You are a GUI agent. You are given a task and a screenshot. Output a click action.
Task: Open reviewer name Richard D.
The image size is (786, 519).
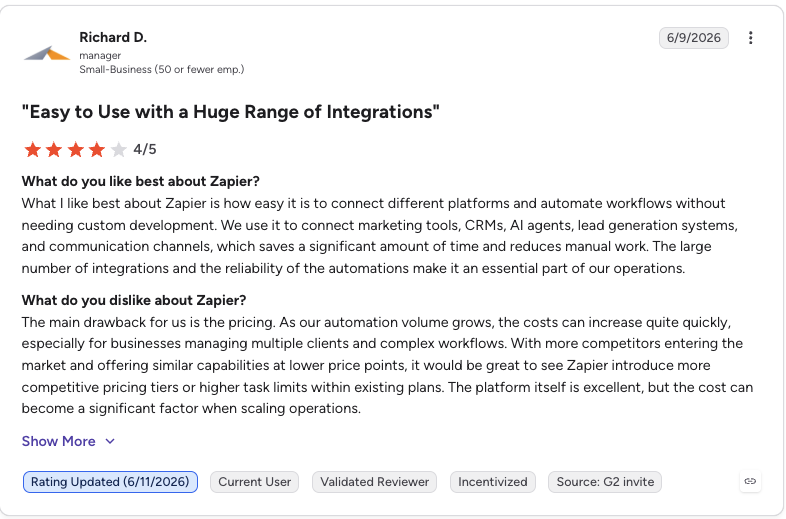pyautogui.click(x=113, y=38)
